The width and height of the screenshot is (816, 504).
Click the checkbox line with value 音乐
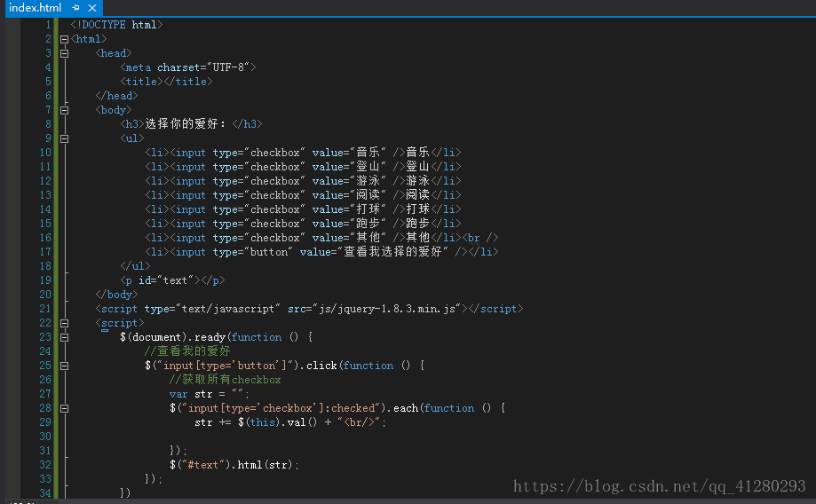[303, 153]
